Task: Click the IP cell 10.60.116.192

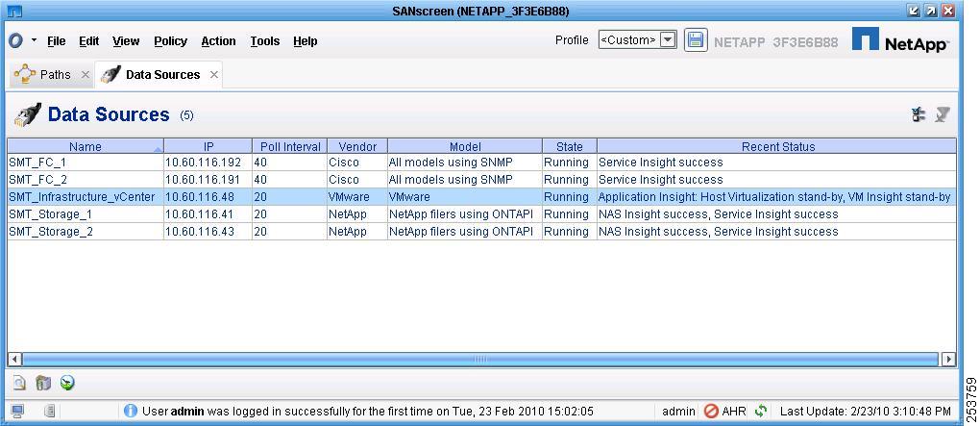Action: click(208, 162)
